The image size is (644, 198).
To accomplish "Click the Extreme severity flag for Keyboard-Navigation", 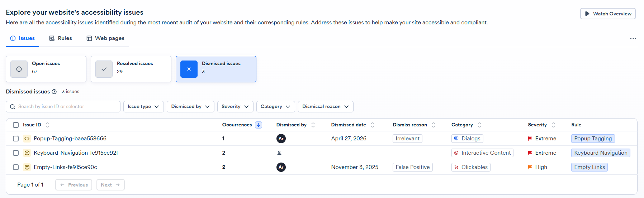I will [530, 153].
